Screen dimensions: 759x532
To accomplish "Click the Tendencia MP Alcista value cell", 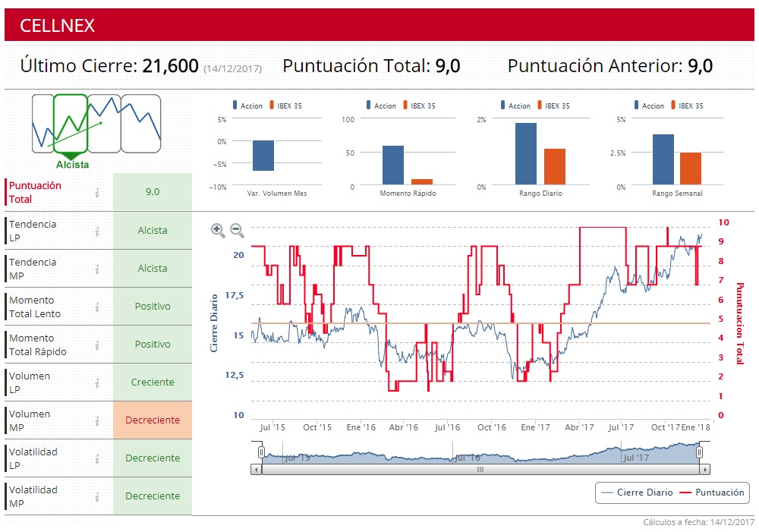I will coord(153,268).
